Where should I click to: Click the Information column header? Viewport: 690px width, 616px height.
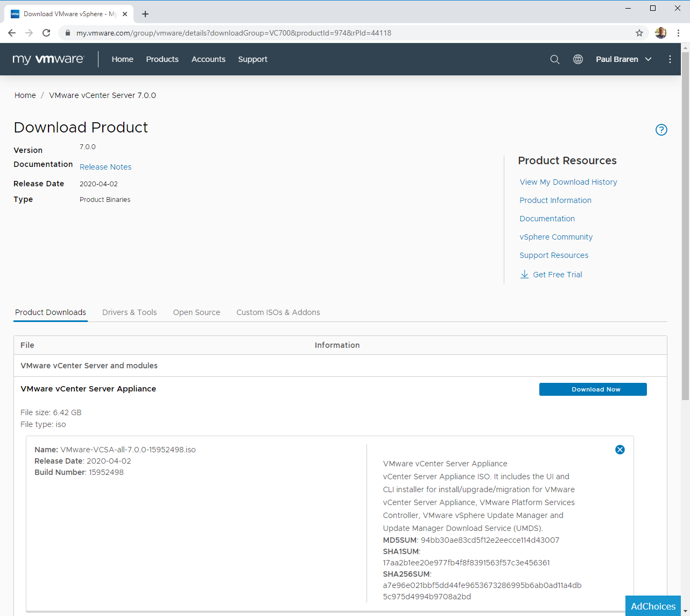pyautogui.click(x=337, y=345)
